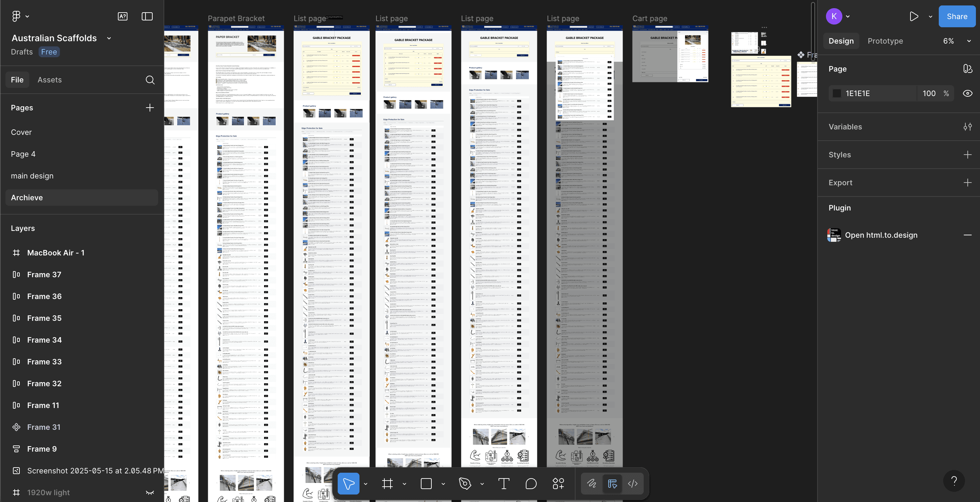Toggle sidebar panel collapse icon
980x502 pixels.
[x=147, y=16]
